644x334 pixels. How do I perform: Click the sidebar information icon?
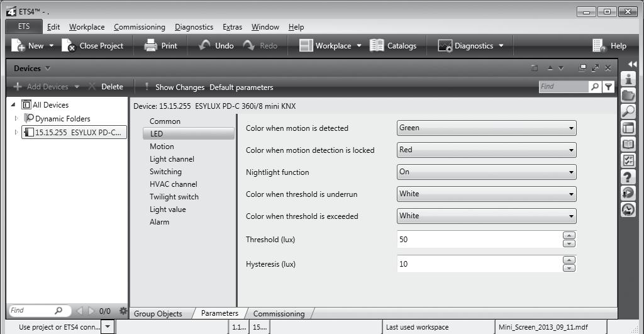point(628,79)
